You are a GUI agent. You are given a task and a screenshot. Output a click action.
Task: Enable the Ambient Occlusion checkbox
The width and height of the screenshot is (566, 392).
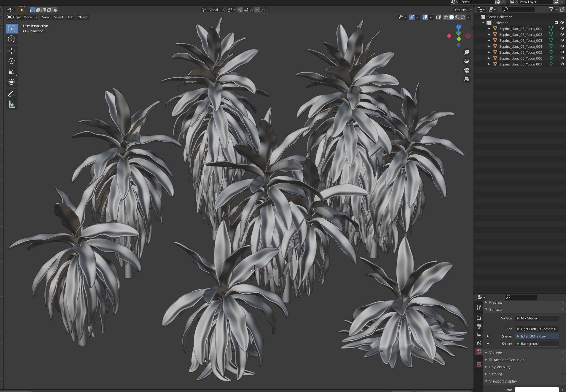(x=491, y=360)
